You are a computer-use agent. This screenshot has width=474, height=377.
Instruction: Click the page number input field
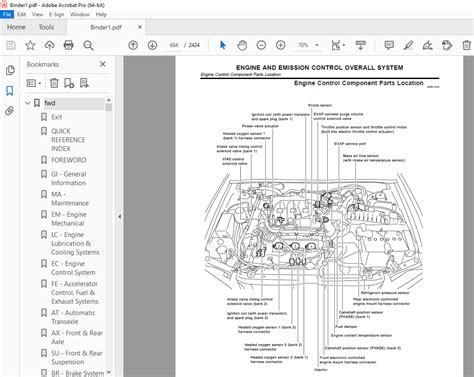174,45
